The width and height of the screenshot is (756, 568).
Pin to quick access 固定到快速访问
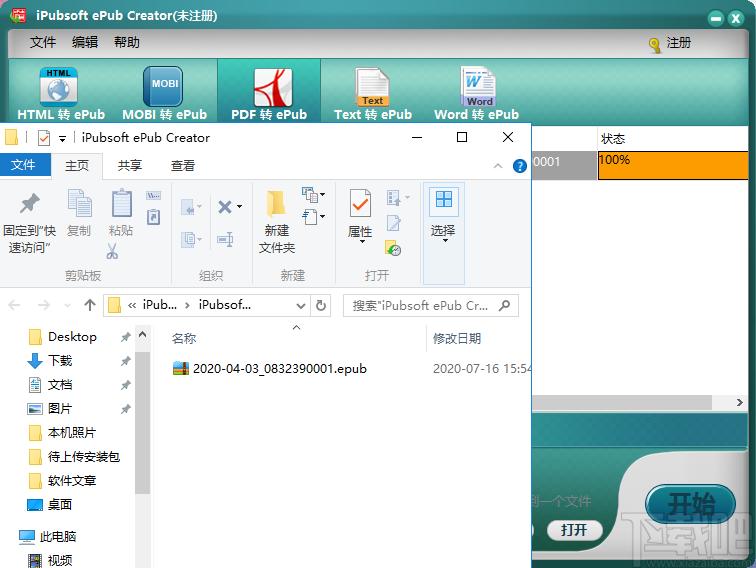[x=29, y=222]
